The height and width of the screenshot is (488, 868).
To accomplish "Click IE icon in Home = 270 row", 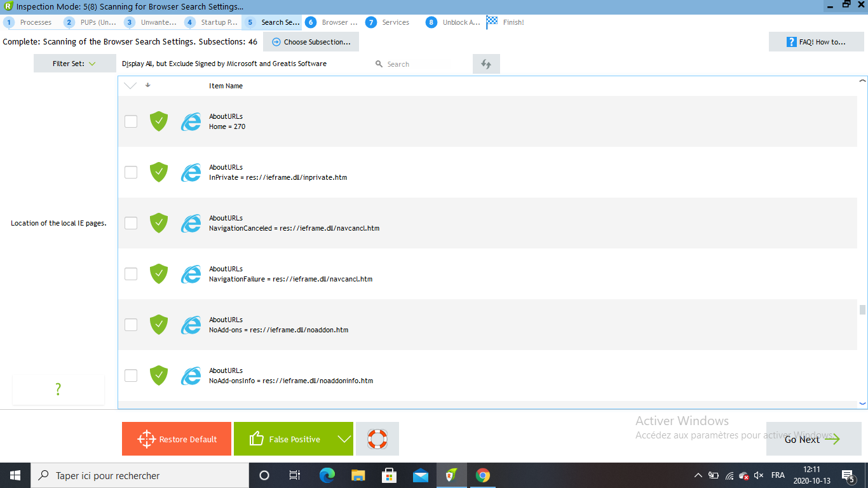I will point(191,121).
